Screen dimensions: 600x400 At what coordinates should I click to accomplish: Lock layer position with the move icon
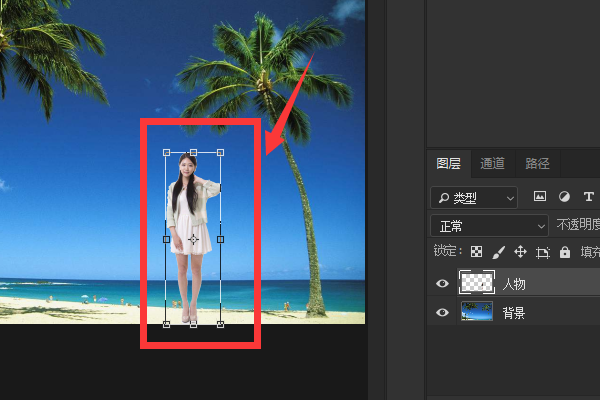point(520,253)
